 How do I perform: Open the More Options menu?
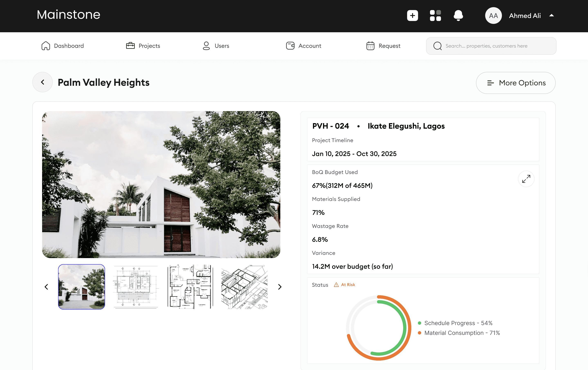515,83
